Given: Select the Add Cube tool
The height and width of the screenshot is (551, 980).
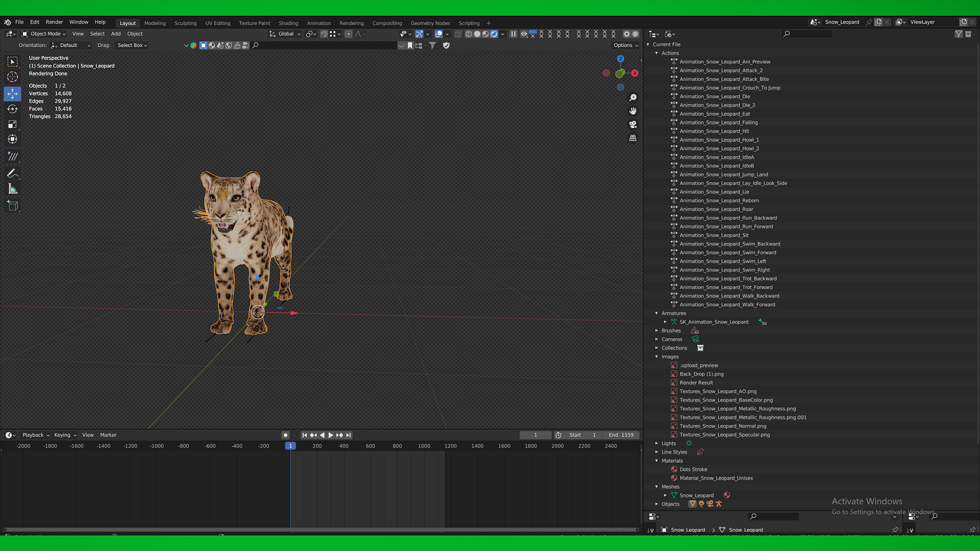Looking at the screenshot, I should pyautogui.click(x=12, y=206).
